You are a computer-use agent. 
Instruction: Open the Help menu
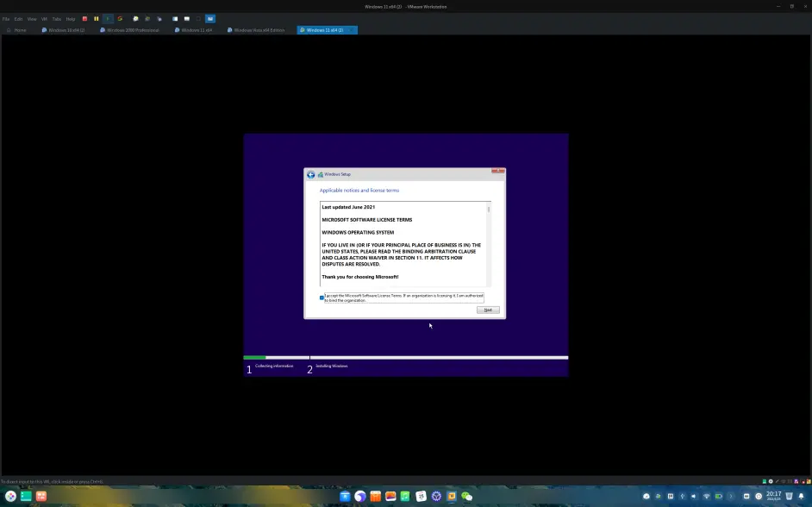71,19
